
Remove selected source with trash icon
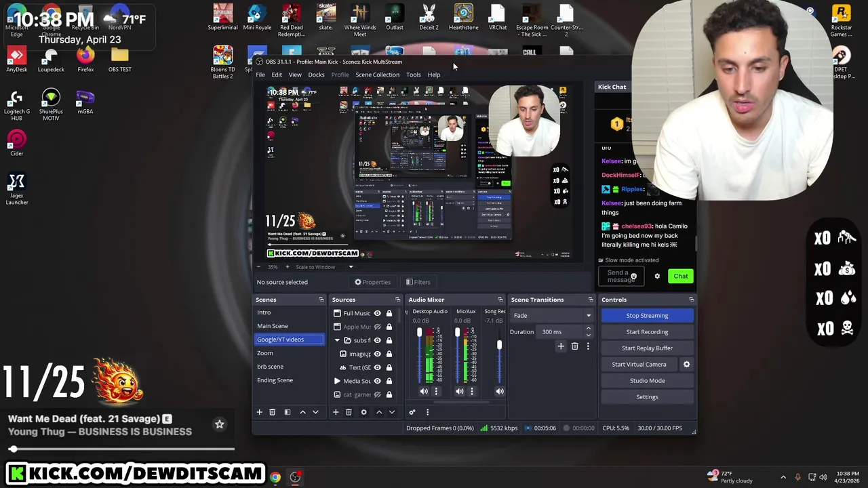pos(349,412)
